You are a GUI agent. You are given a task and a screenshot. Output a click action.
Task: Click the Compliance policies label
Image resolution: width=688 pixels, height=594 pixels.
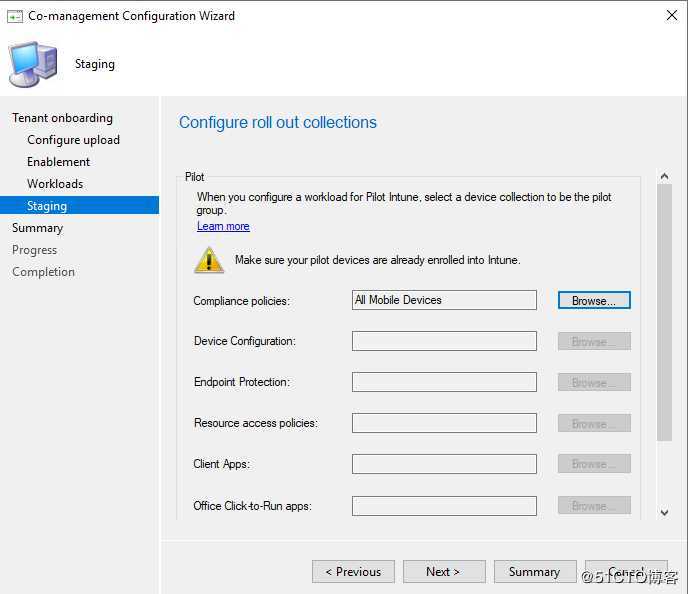pos(241,301)
